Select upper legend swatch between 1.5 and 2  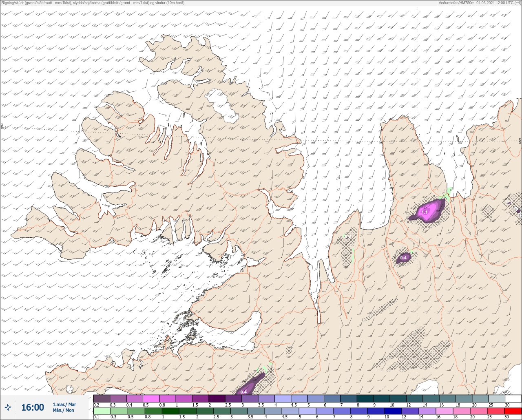200,398
